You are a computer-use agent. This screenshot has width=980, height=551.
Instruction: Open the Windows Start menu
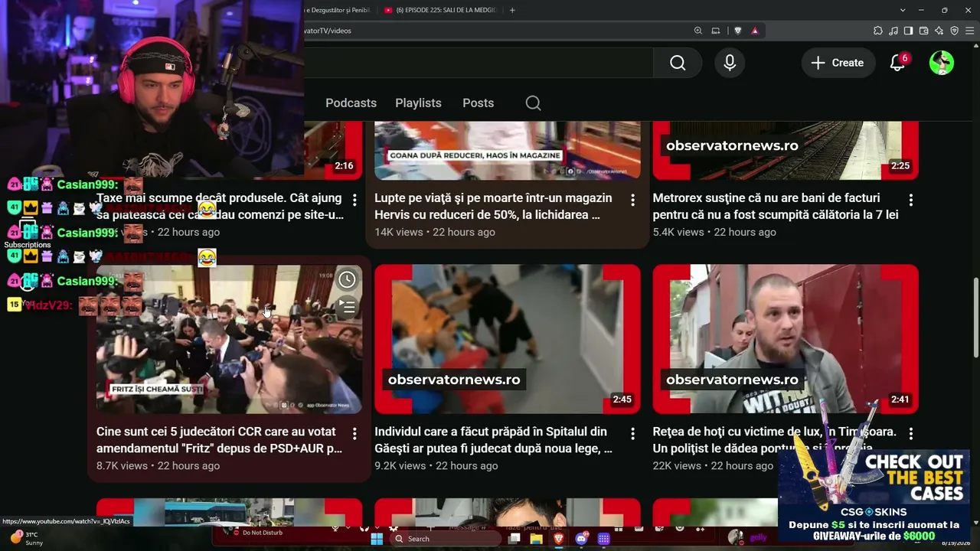(x=377, y=539)
